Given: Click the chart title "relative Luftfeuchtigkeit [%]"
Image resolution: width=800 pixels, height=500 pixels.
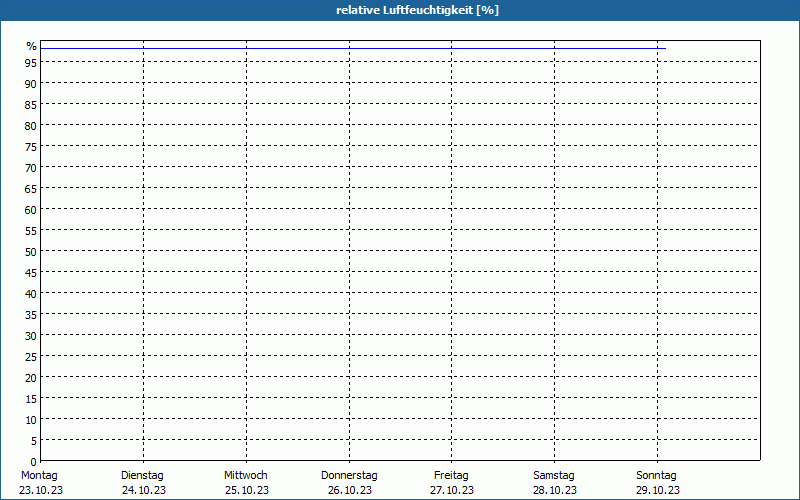Looking at the screenshot, I should coord(417,10).
